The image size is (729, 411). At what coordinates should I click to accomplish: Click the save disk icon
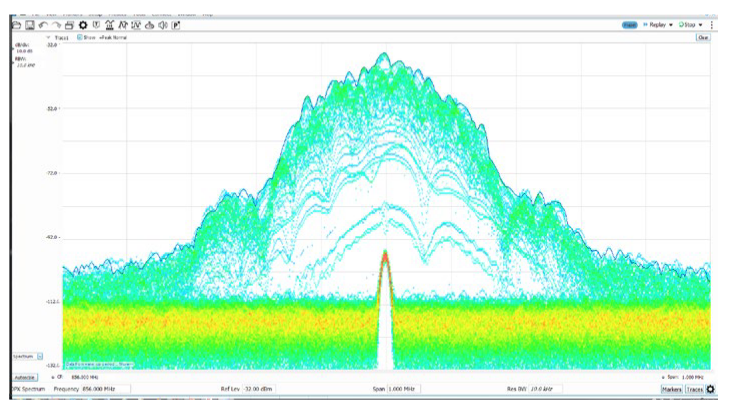point(30,25)
